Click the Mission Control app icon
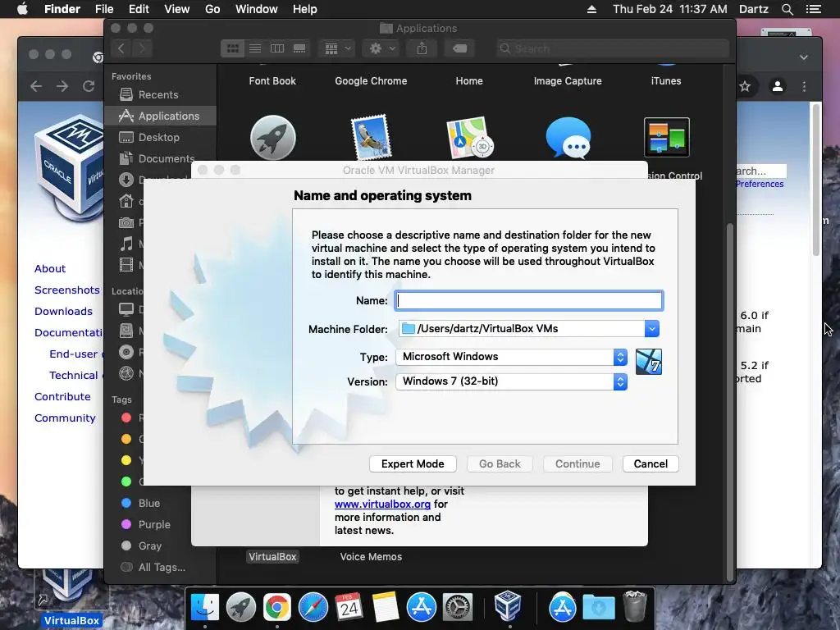 (x=666, y=137)
